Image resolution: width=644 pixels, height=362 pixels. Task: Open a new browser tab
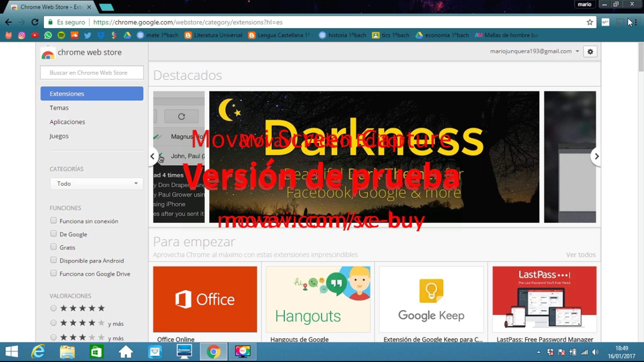coord(107,7)
